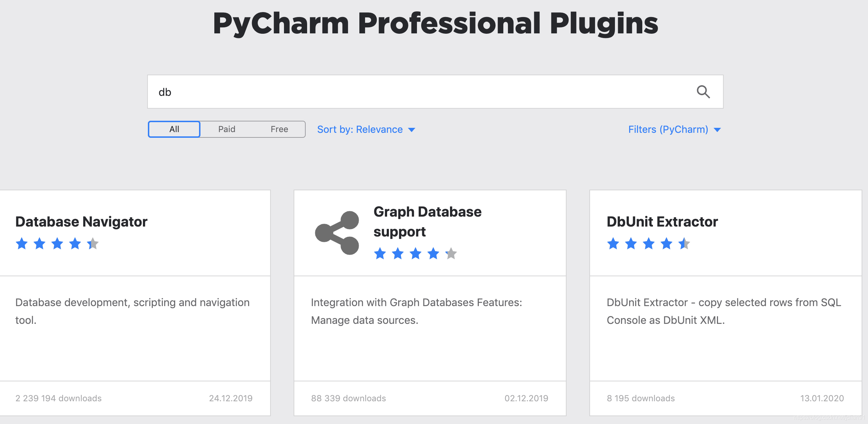The height and width of the screenshot is (424, 868).
Task: Select the All pricing filter
Action: pyautogui.click(x=174, y=129)
